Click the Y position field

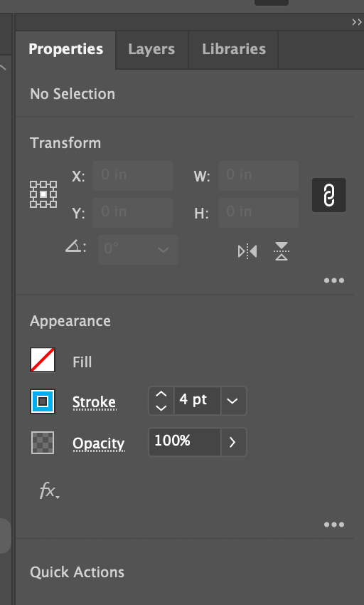133,213
